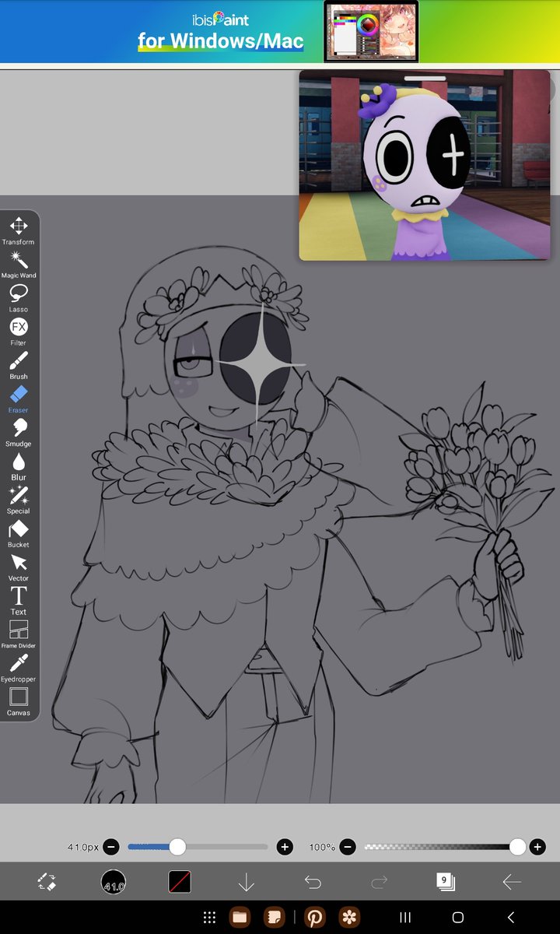Redo the last undone action
The width and height of the screenshot is (560, 934).
pyautogui.click(x=380, y=882)
